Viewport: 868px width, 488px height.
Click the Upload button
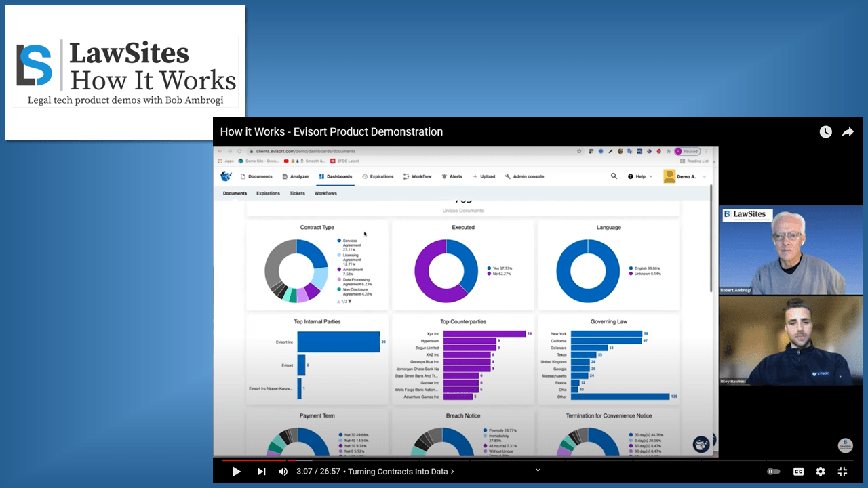pos(484,176)
